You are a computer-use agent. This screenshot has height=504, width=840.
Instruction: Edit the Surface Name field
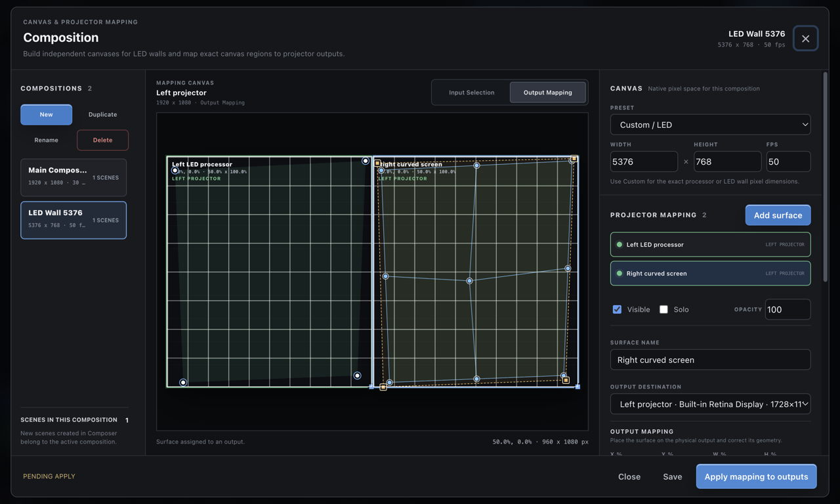pos(710,360)
